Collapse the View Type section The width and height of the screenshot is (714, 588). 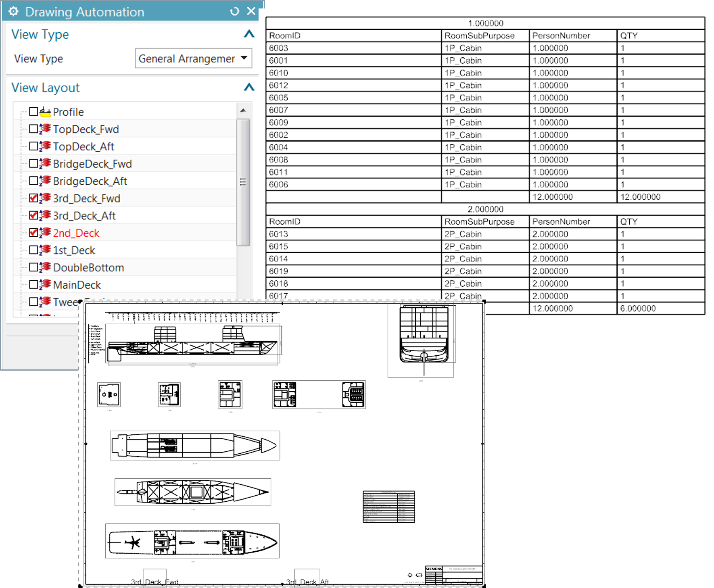coord(249,34)
